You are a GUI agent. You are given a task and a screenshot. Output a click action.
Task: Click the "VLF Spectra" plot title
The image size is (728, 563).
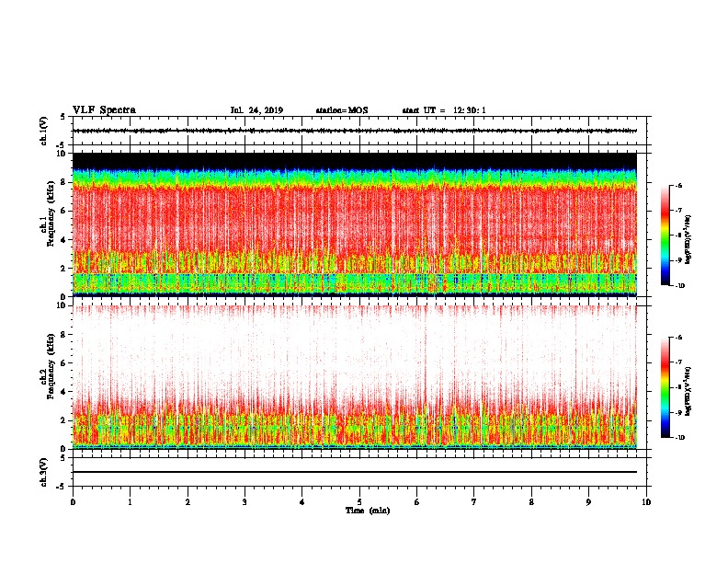click(x=104, y=110)
